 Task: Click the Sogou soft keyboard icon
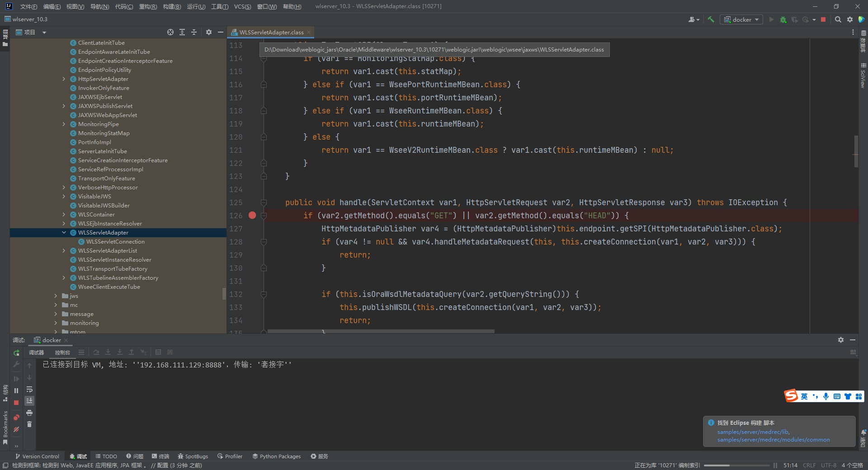tap(837, 396)
